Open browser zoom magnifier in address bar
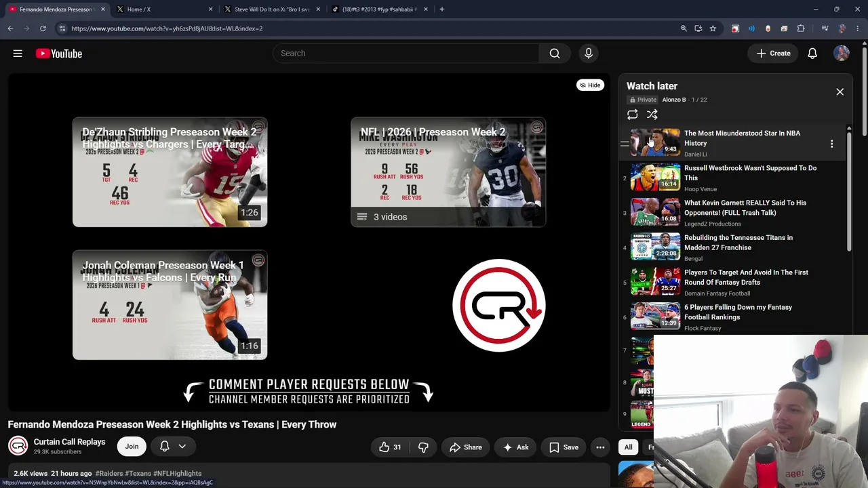 [x=684, y=28]
